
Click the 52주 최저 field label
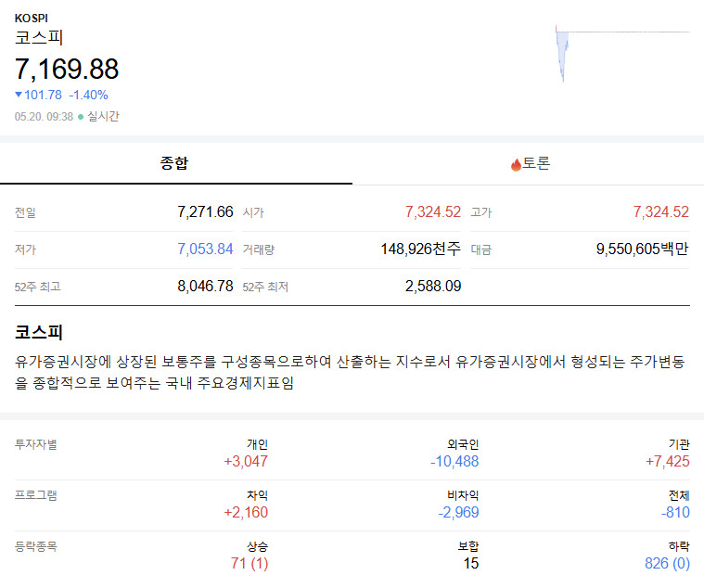pos(265,287)
